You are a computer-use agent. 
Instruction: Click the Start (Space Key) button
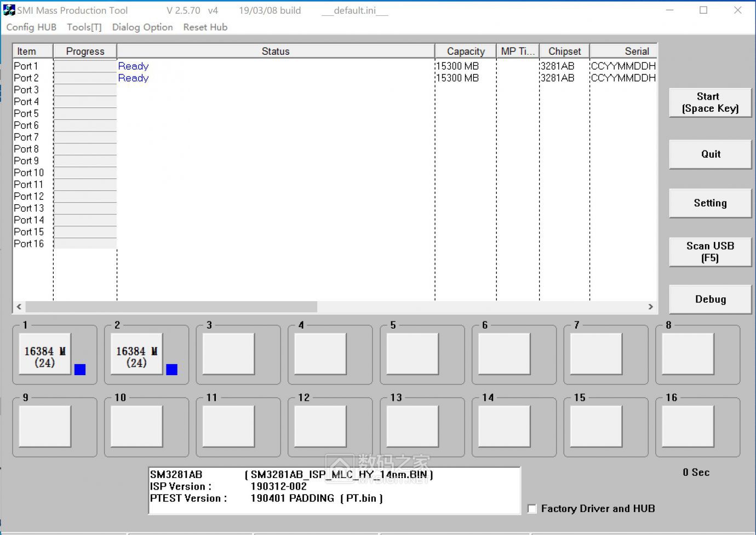point(710,102)
